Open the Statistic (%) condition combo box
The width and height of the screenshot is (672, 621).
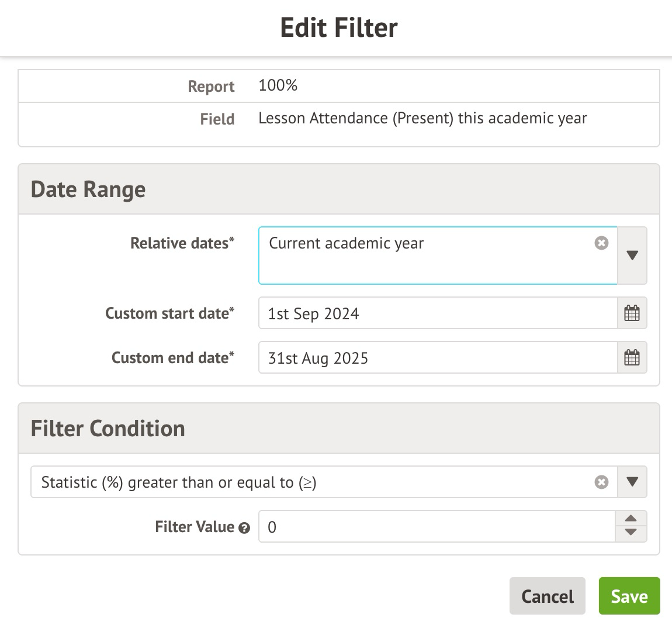pyautogui.click(x=310, y=482)
